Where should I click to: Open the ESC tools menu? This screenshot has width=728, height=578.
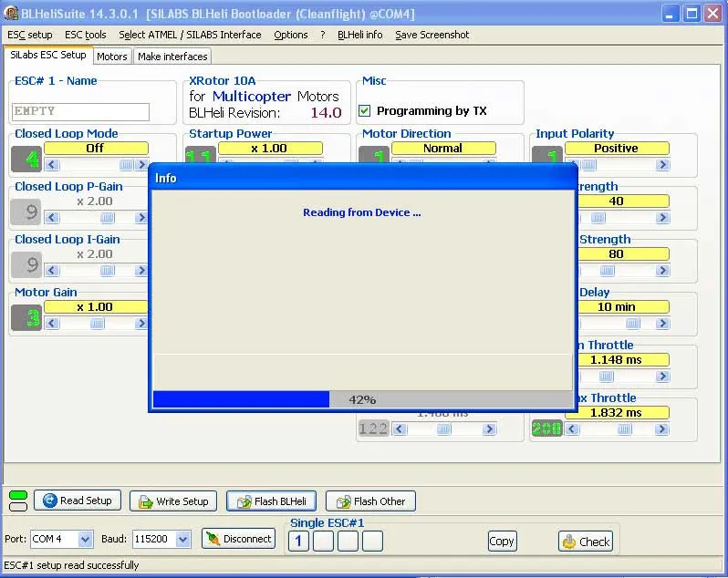click(x=86, y=35)
